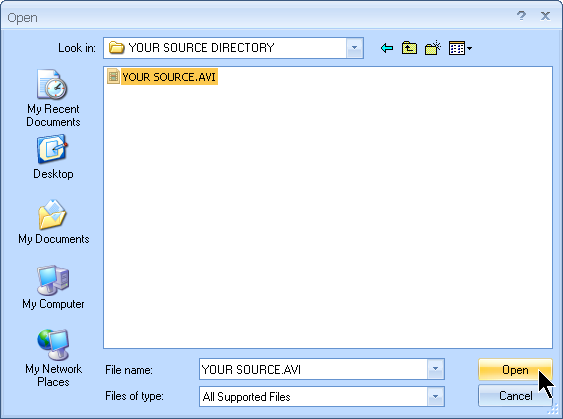Open the View menu icon

coord(460,48)
